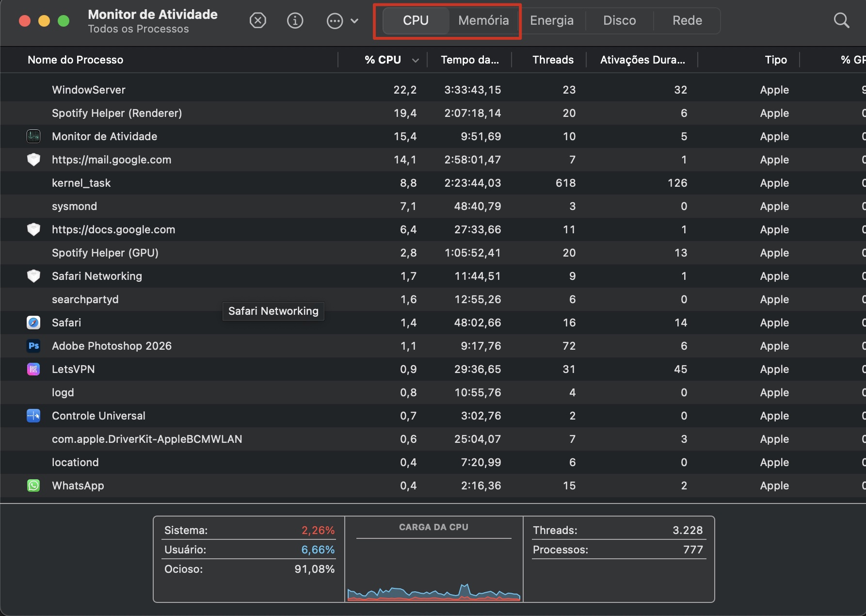The width and height of the screenshot is (866, 616).
Task: Open the search with the magnifying glass icon
Action: click(842, 20)
